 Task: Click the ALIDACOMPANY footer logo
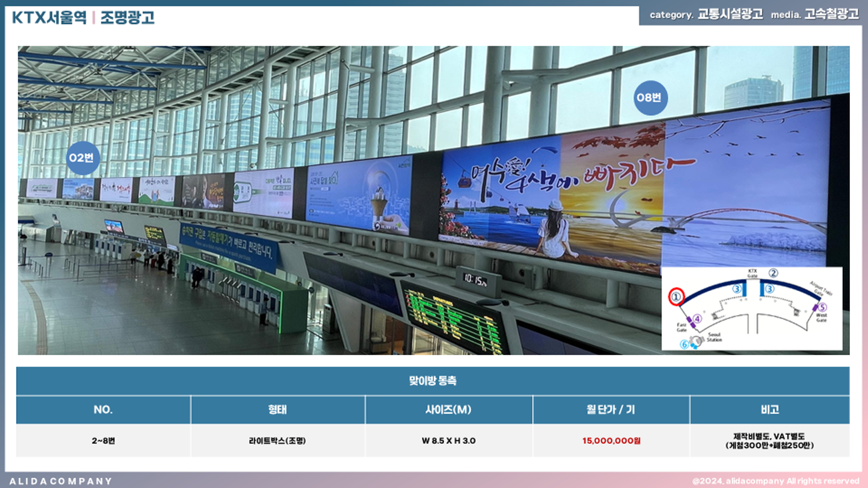coord(61,481)
